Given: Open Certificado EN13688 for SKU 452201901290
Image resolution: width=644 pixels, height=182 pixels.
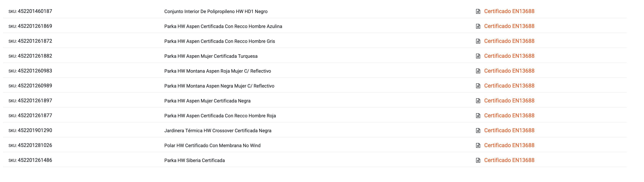Looking at the screenshot, I should point(509,130).
